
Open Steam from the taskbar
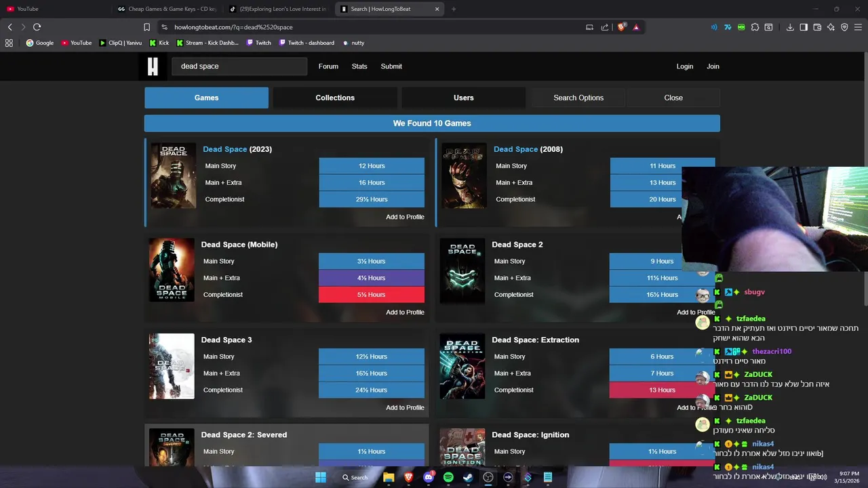468,477
